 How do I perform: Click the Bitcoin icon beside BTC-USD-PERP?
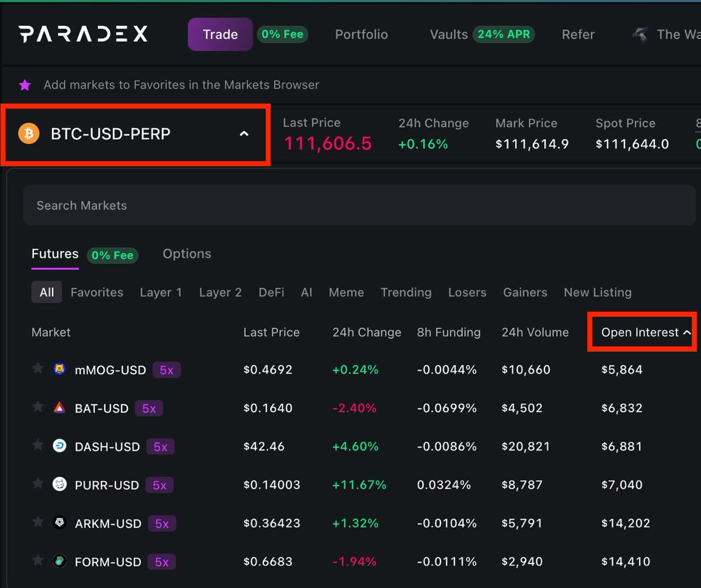[x=28, y=134]
